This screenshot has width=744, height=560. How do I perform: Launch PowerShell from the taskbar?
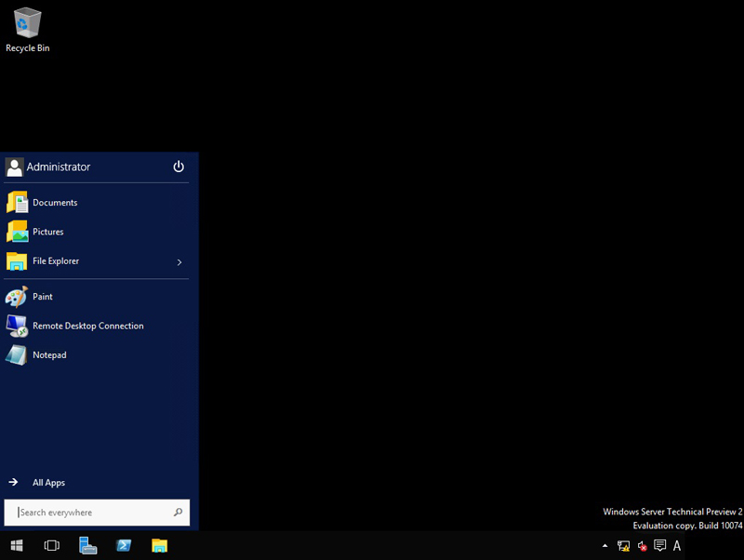tap(124, 546)
